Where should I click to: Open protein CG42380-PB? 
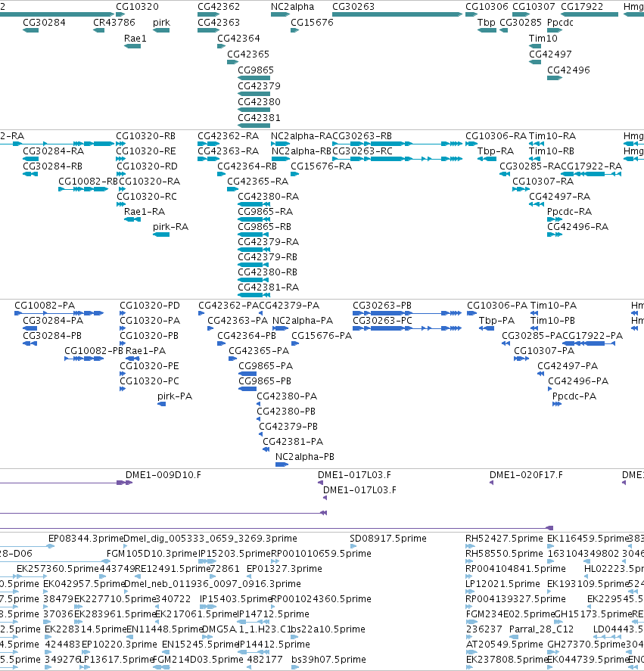pyautogui.click(x=286, y=412)
